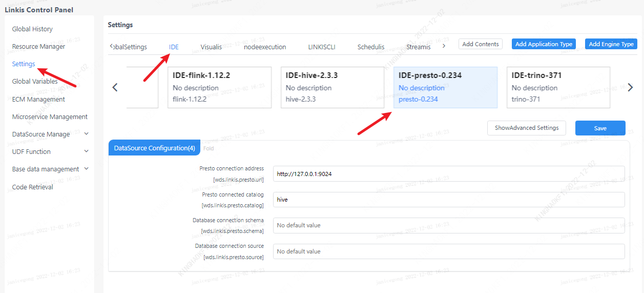Open the Visualis tab
644x293 pixels.
click(x=211, y=47)
